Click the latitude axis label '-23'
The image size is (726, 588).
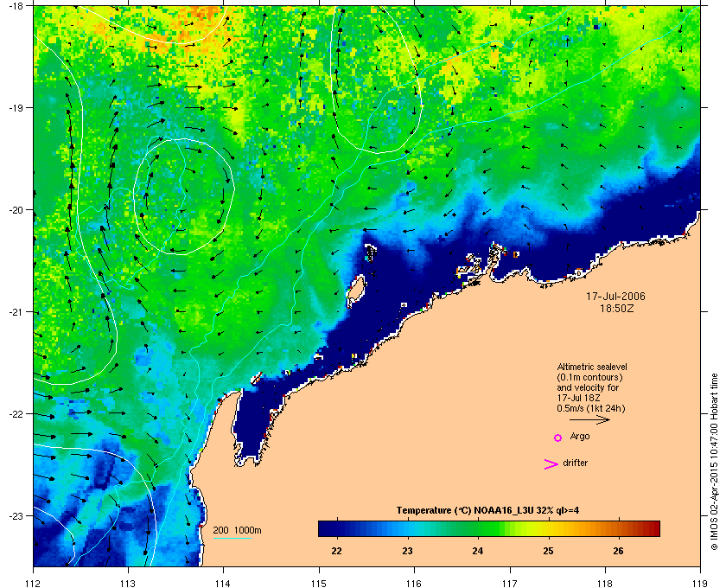pos(15,515)
